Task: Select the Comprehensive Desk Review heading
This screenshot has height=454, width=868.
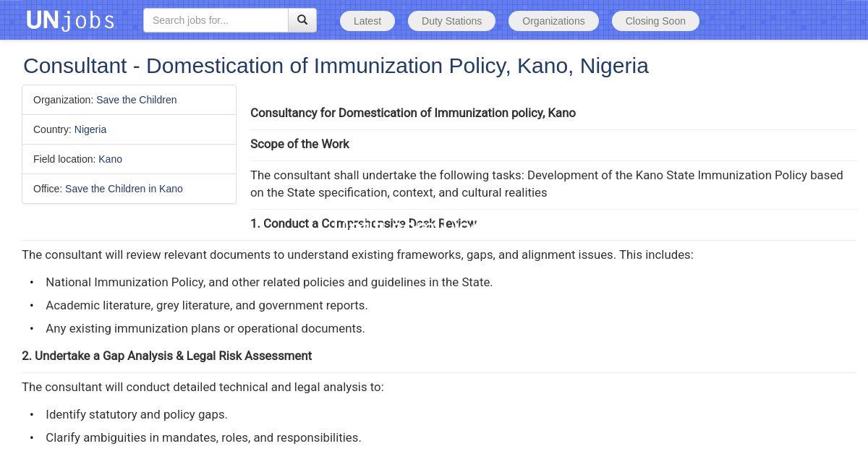Action: pos(363,223)
